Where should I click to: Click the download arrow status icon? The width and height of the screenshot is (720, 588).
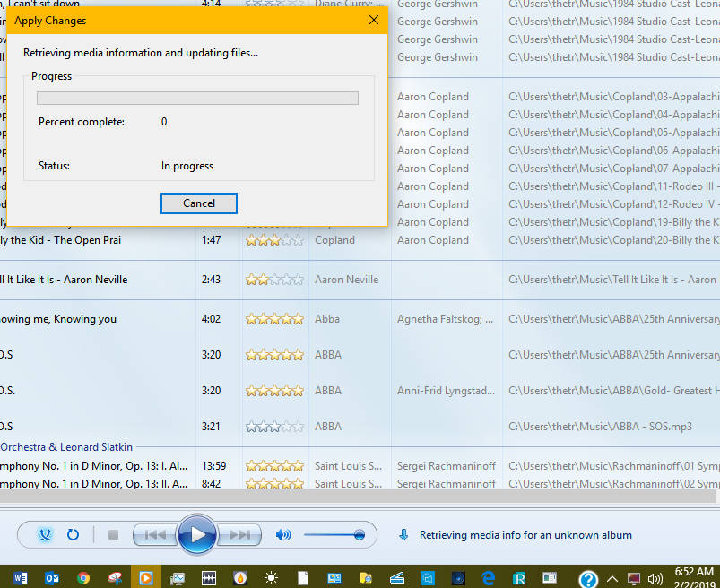(x=403, y=535)
